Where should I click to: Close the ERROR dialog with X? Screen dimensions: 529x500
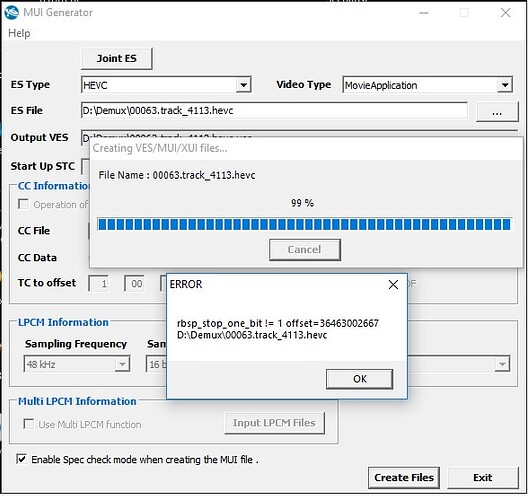click(393, 284)
